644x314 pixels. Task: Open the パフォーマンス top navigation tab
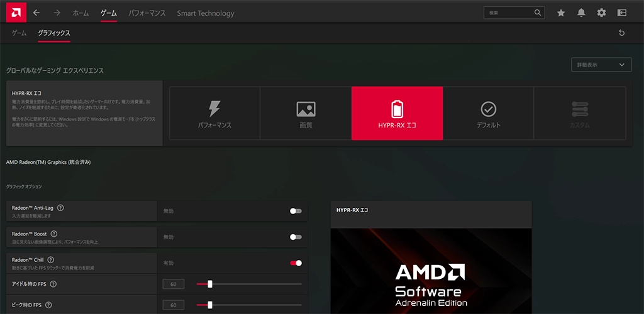coord(147,13)
